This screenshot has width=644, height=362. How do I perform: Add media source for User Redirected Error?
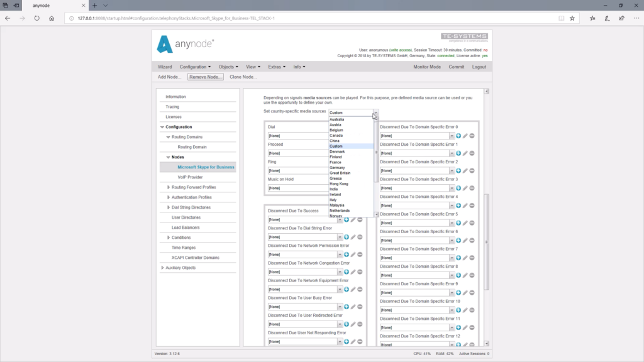pyautogui.click(x=347, y=324)
